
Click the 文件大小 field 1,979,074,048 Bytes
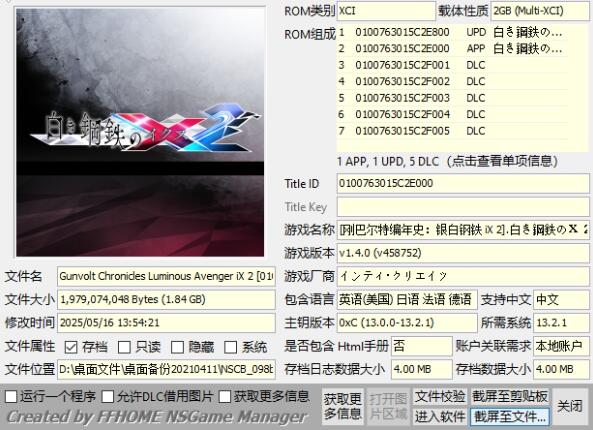[x=166, y=300]
